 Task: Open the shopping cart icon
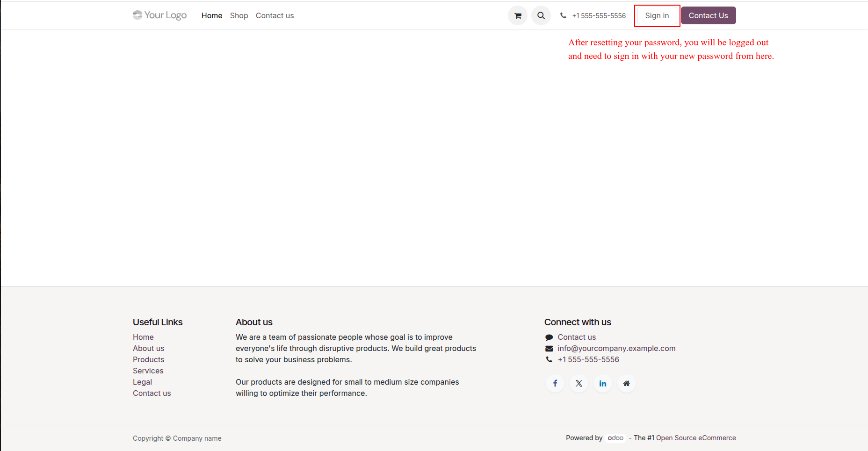click(518, 15)
